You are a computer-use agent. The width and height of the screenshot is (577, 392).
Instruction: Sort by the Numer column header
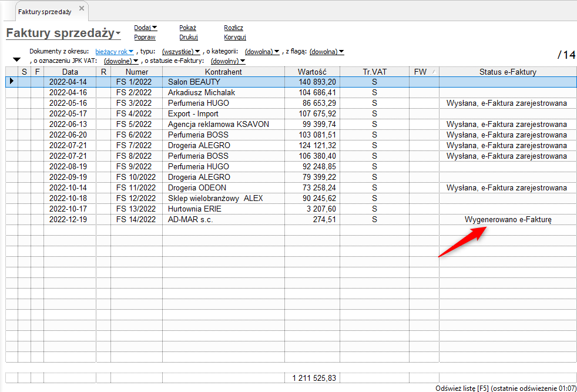136,72
